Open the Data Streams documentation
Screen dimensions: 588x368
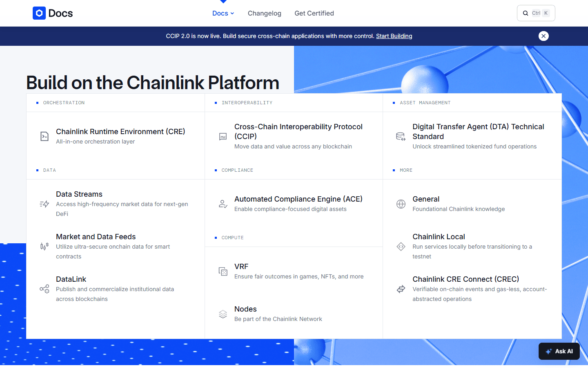click(x=79, y=194)
